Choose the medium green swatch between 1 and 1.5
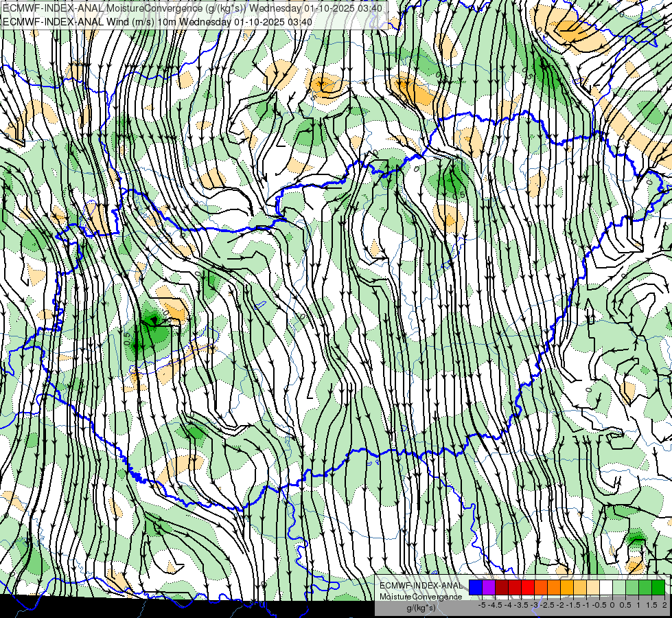Viewport: 672px width, 618px height. pos(645,588)
